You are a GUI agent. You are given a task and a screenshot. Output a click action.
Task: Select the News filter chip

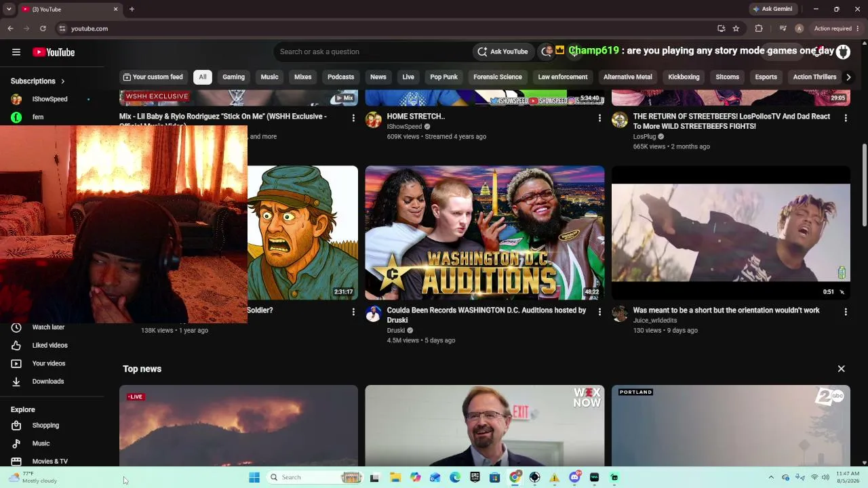(378, 77)
